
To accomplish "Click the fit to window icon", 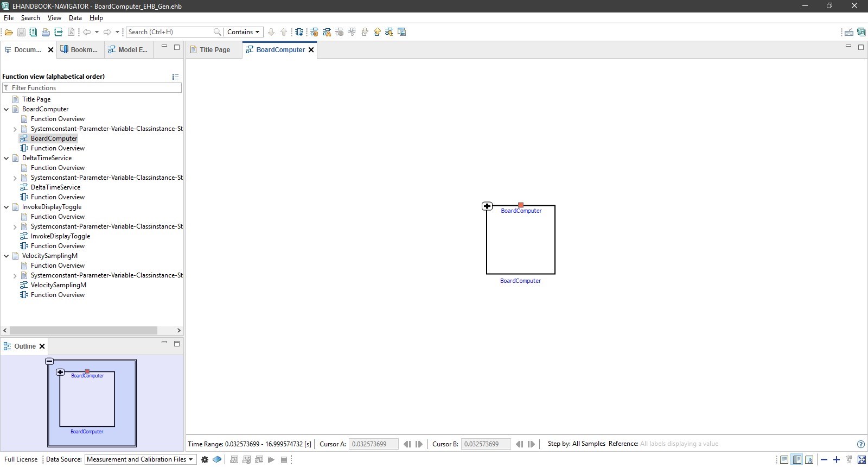I will pos(861,460).
